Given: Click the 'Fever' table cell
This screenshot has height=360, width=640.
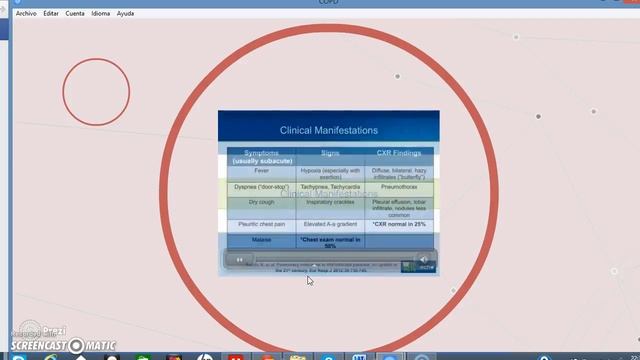Looking at the screenshot, I should click(x=262, y=174).
